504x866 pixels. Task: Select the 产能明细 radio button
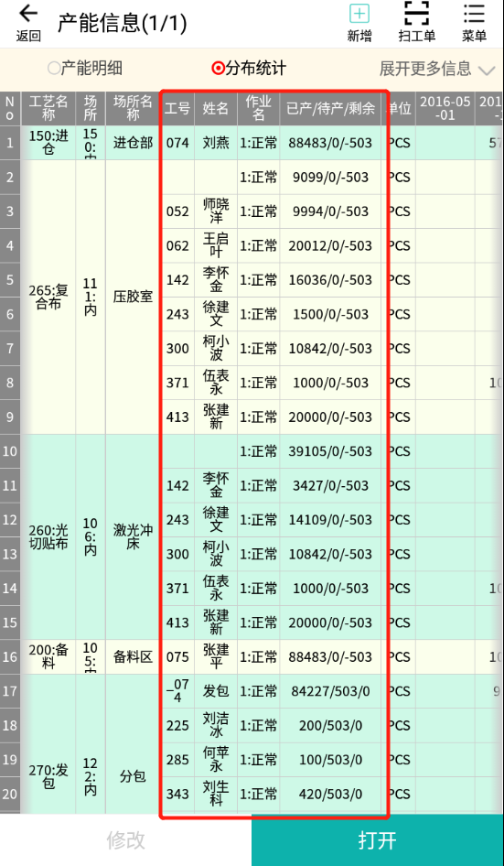[x=54, y=69]
